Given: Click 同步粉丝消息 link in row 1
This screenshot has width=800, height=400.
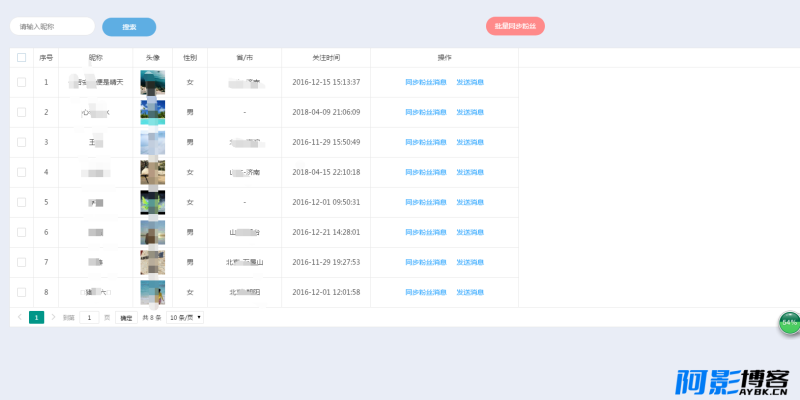Looking at the screenshot, I should [x=426, y=82].
